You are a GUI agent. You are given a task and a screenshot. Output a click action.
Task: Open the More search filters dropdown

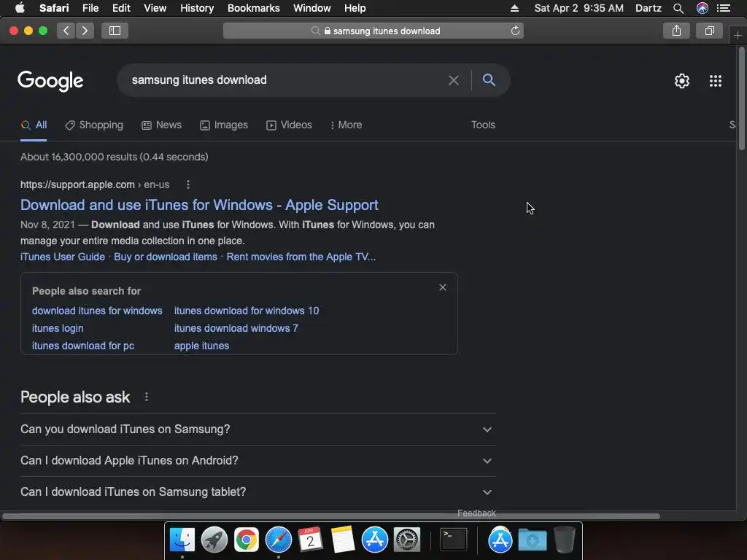tap(346, 125)
